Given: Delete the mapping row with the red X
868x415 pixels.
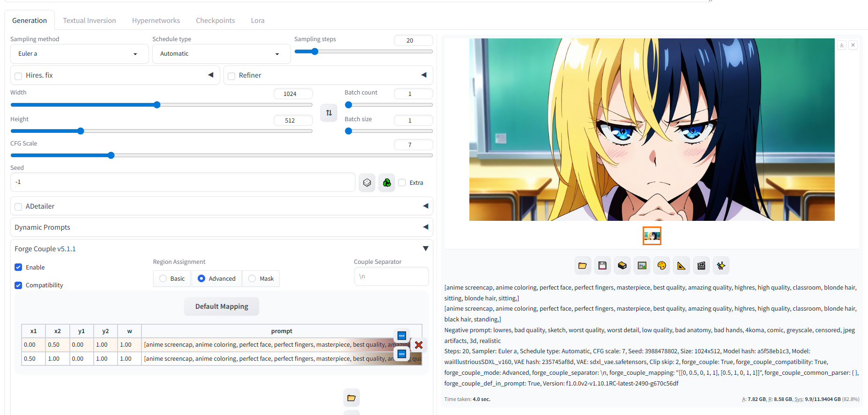Looking at the screenshot, I should point(419,345).
